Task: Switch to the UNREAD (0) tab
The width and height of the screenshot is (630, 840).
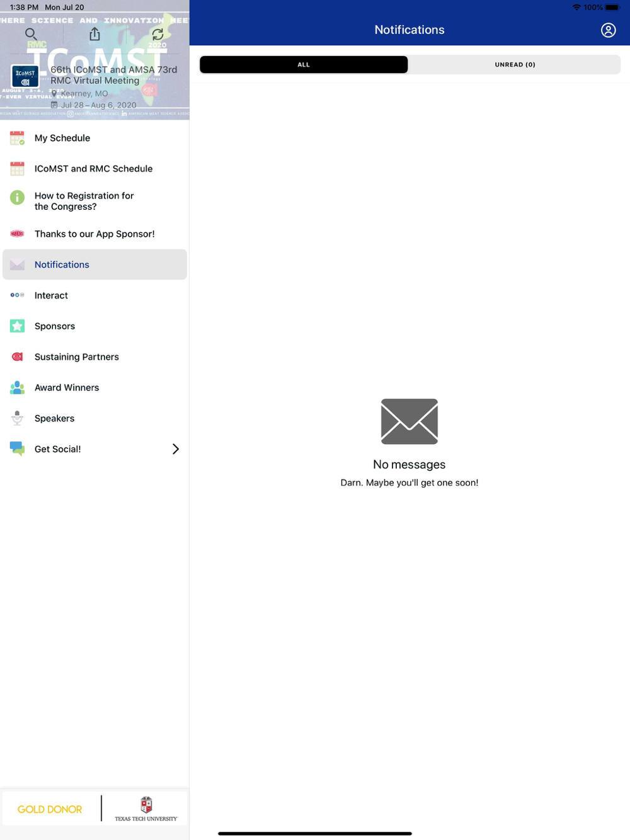Action: click(515, 65)
